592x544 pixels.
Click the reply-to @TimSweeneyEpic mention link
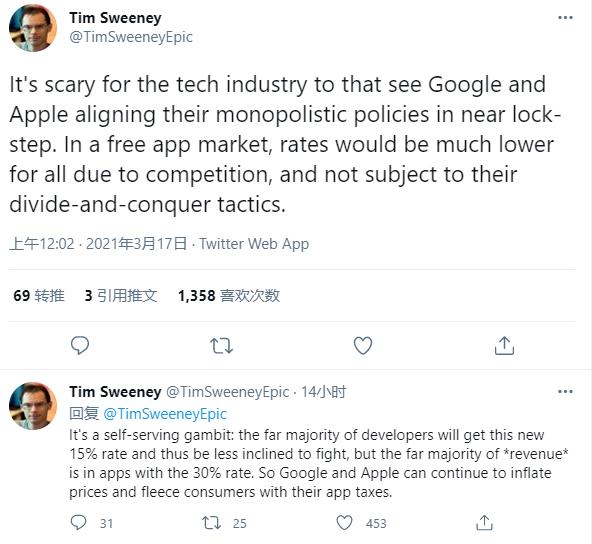[165, 414]
